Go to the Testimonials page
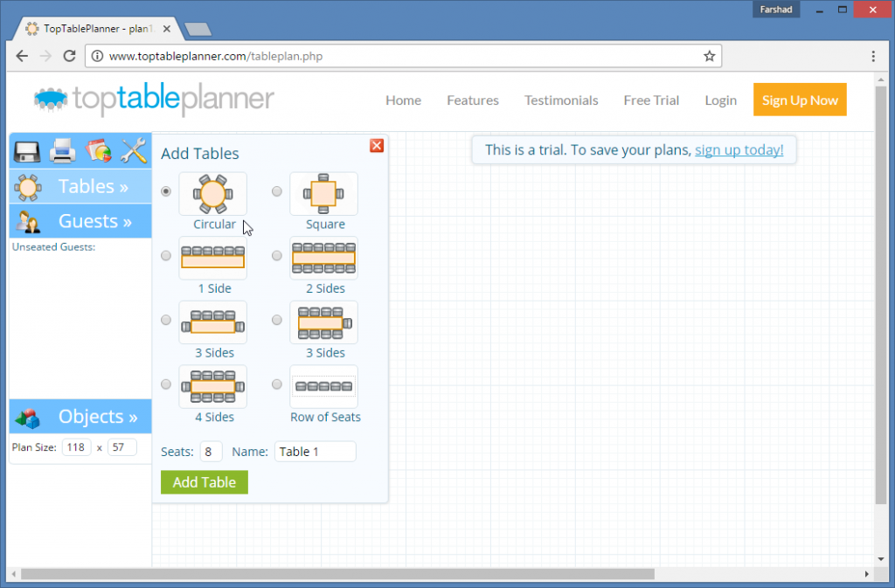 [561, 100]
